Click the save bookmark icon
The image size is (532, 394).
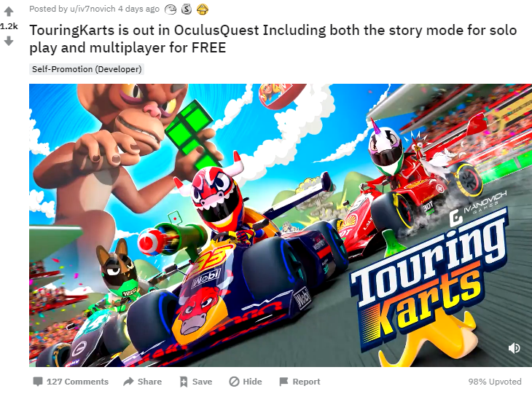coord(184,382)
